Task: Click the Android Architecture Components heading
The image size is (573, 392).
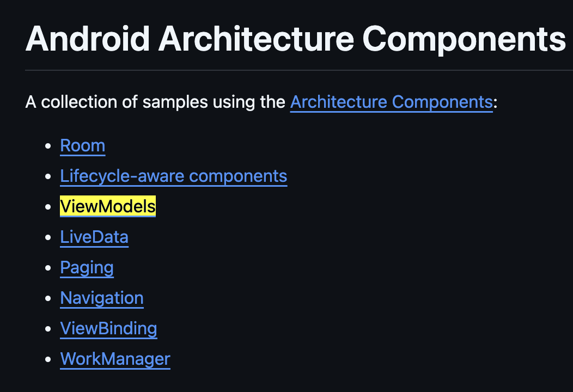Action: (x=296, y=39)
